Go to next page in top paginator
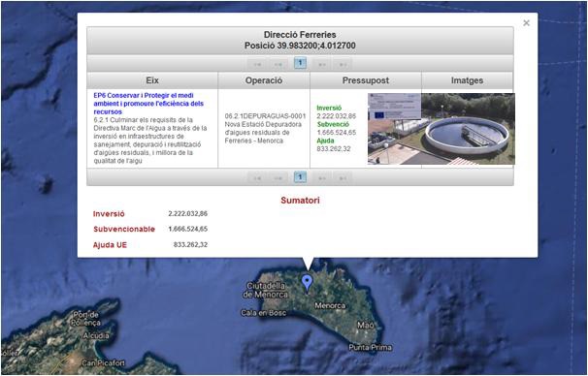Screen dimensions: 588x376 (322, 64)
